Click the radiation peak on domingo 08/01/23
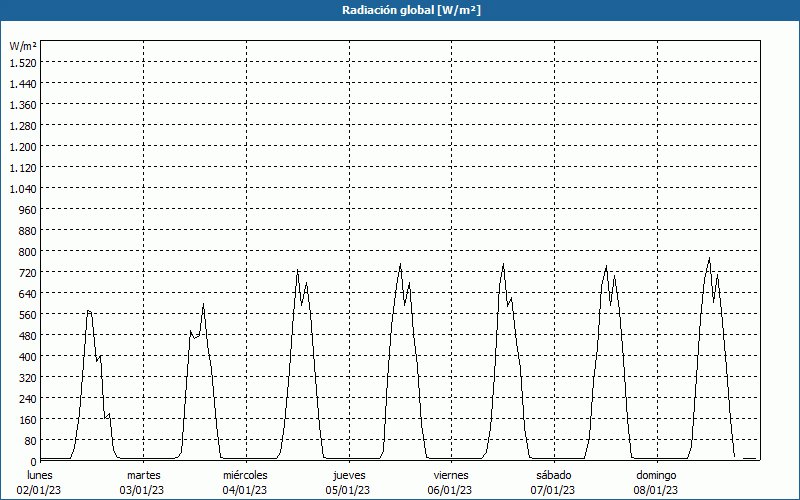The image size is (800, 500). [x=709, y=258]
